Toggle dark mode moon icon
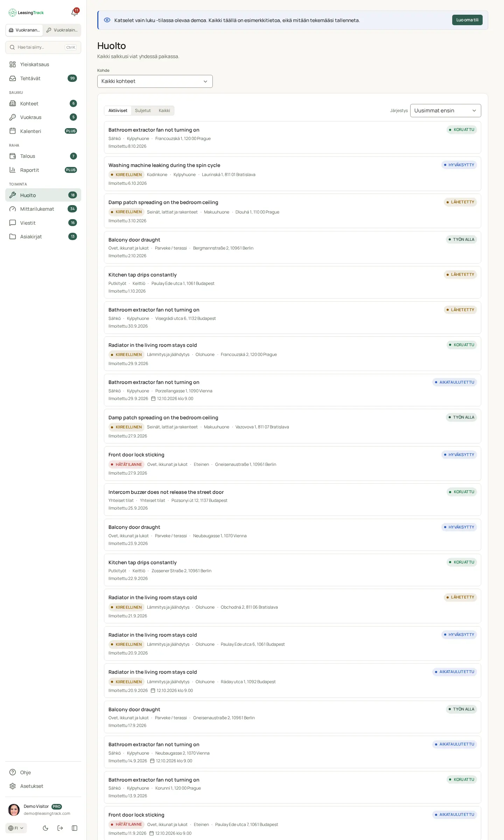The width and height of the screenshot is (504, 840). [x=45, y=828]
